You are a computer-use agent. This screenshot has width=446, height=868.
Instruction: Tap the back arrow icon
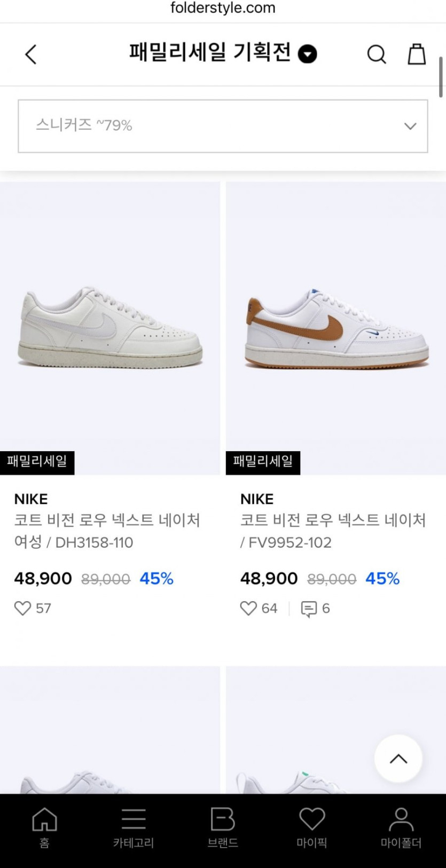(x=31, y=54)
